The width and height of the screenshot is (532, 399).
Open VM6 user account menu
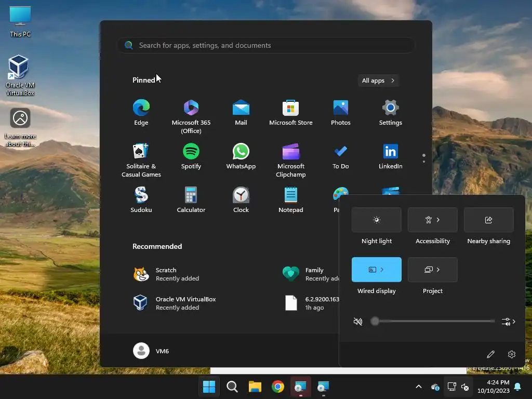[x=151, y=351]
